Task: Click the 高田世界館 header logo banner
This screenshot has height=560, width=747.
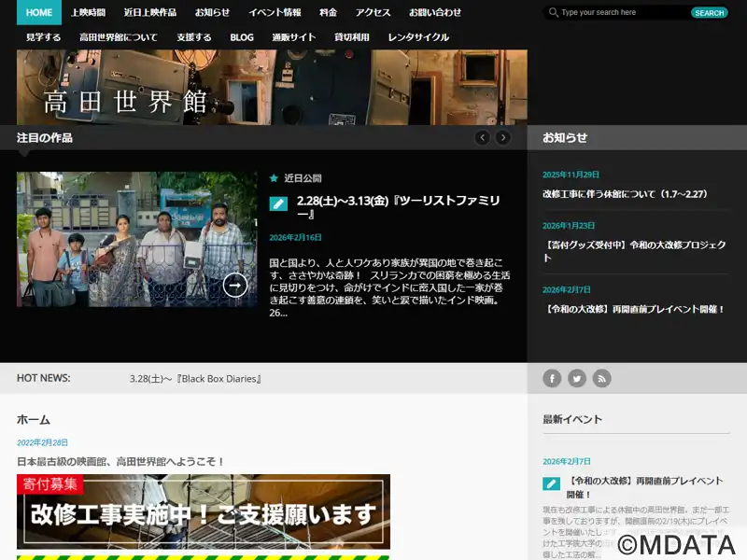Action: click(272, 88)
